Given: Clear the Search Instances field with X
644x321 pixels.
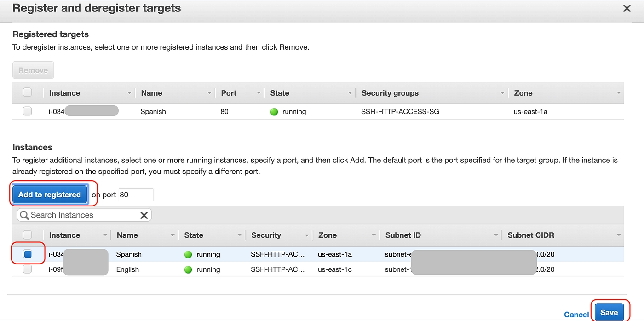Looking at the screenshot, I should coord(144,215).
